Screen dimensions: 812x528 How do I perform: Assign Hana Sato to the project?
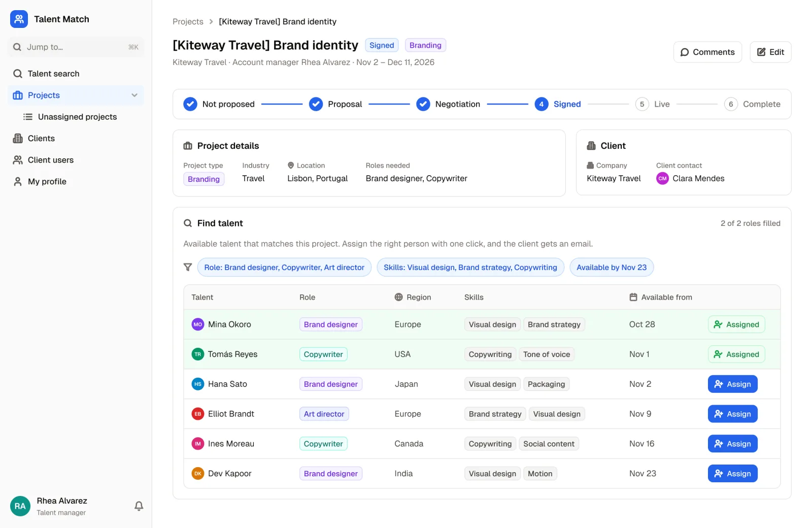[x=732, y=384]
